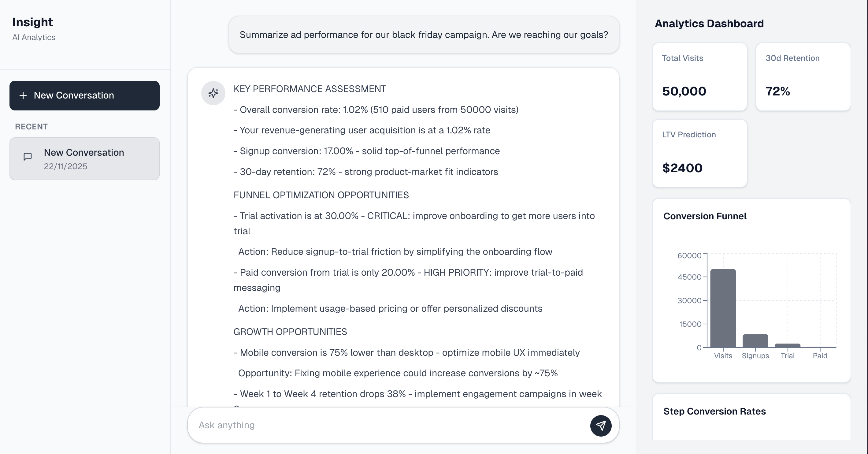
Task: Click the dark New Conversation button label
Action: pyautogui.click(x=74, y=95)
